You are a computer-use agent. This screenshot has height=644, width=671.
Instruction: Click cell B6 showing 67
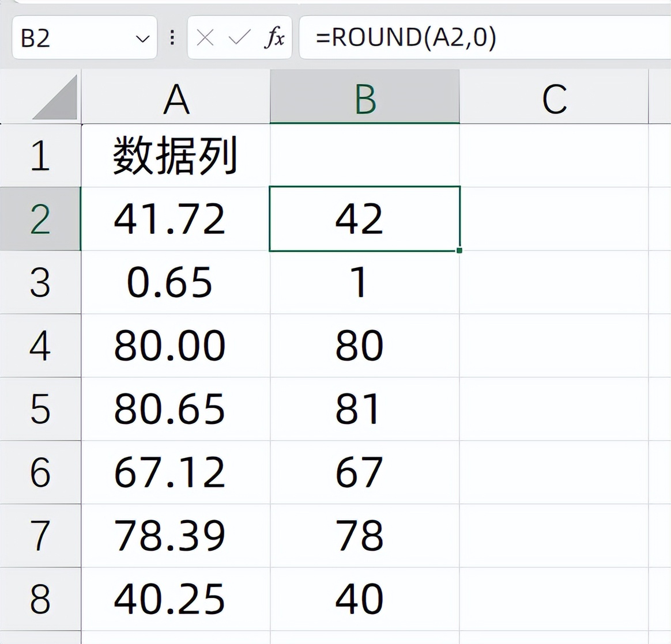[365, 472]
